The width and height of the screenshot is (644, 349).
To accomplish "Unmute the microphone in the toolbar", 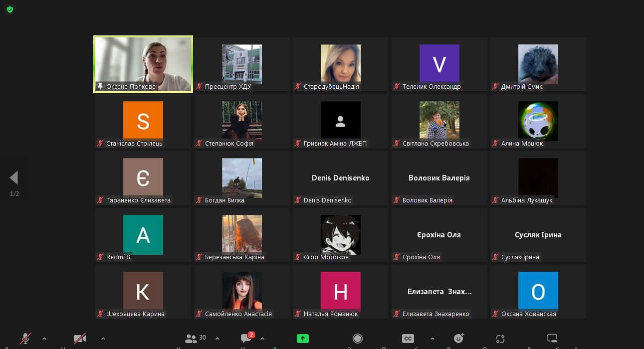I will [x=25, y=339].
